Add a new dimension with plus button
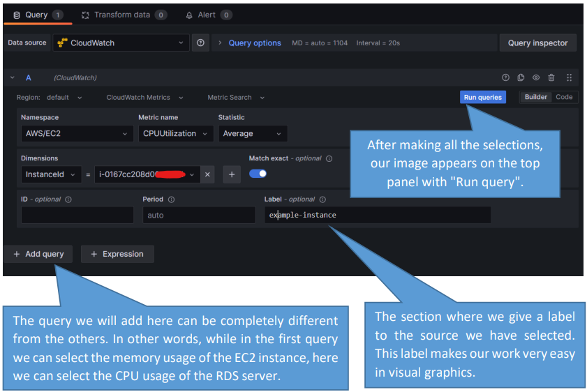Viewport: 587px width, 392px height. 232,174
